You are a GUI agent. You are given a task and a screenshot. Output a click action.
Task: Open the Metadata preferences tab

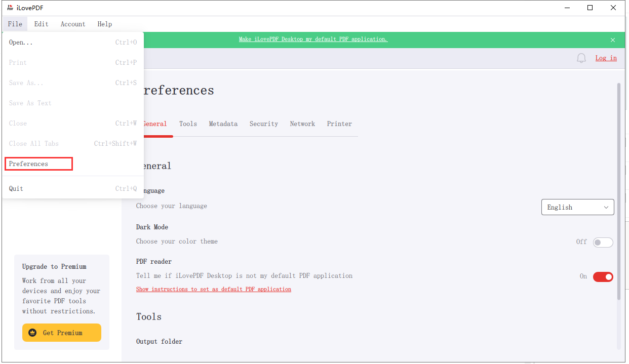click(x=223, y=124)
